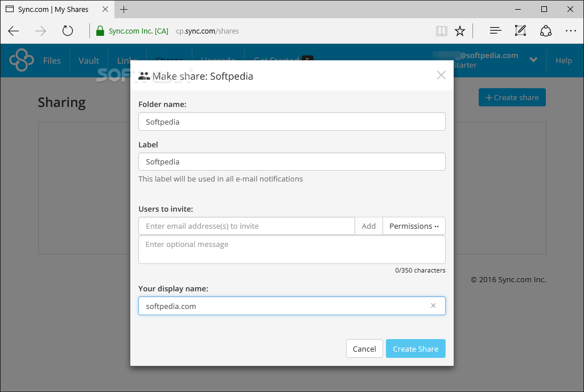Click the Create Share button in dialog
584x392 pixels.
[416, 349]
